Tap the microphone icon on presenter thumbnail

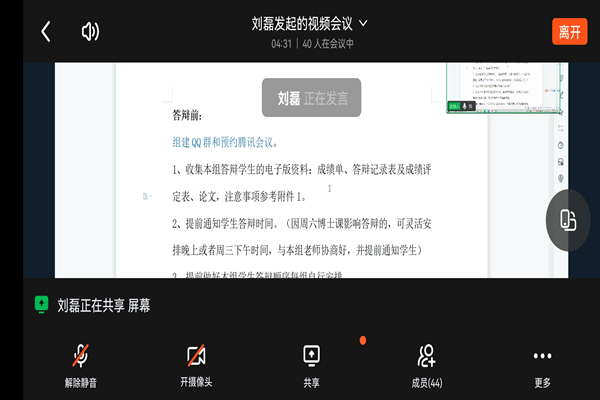click(465, 105)
